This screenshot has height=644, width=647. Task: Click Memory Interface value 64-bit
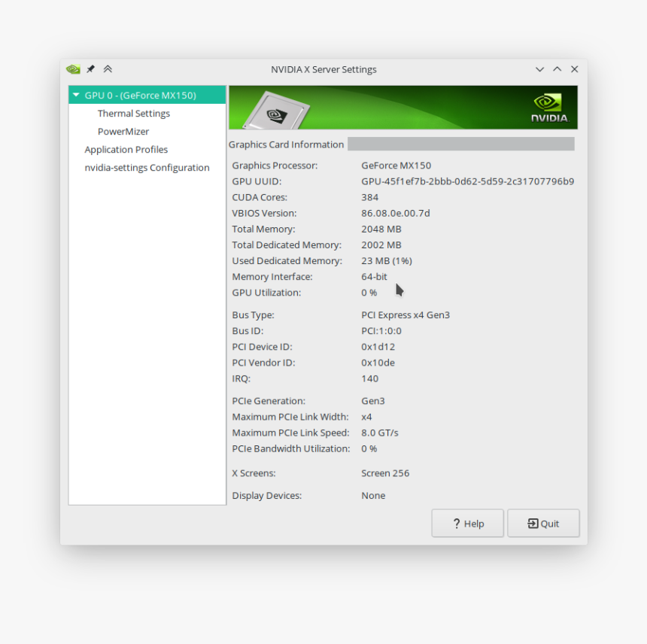coord(374,277)
